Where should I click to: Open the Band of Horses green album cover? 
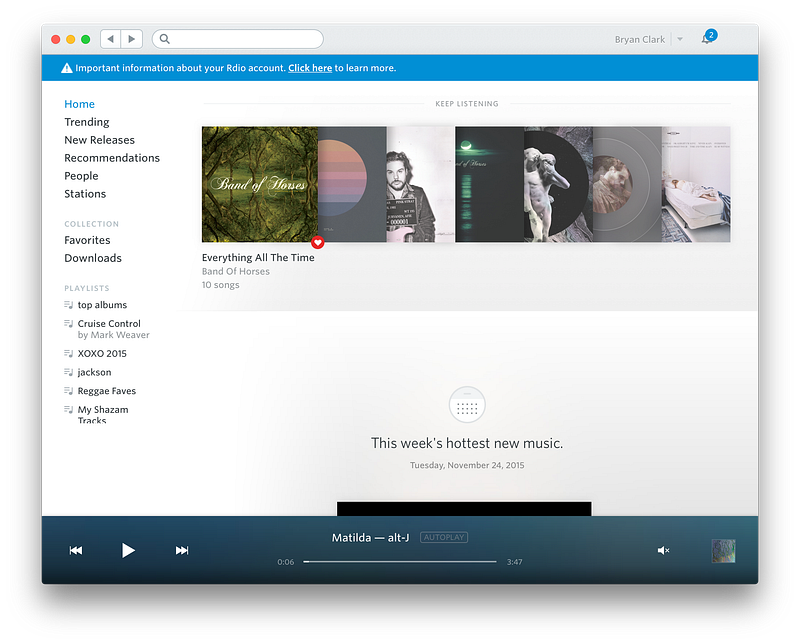click(260, 184)
